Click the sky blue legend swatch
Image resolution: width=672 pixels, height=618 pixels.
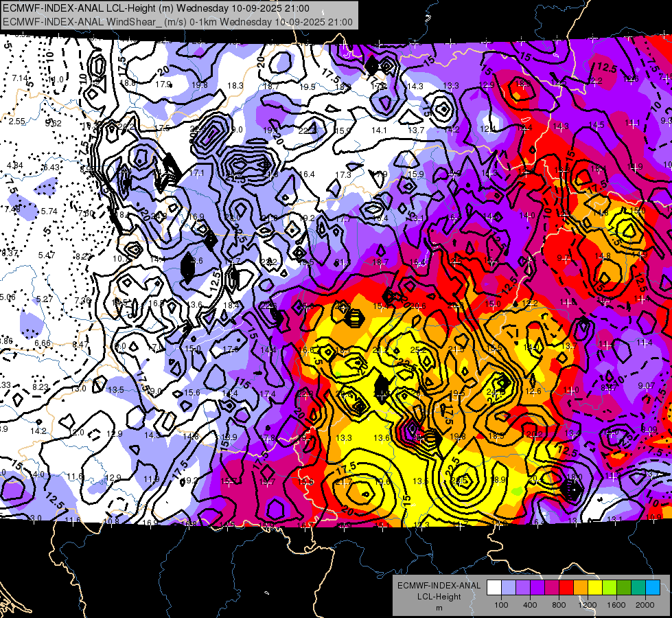pos(653,588)
